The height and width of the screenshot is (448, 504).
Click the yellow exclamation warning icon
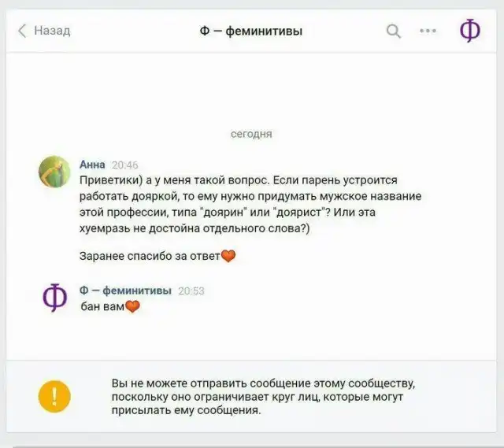(x=54, y=396)
